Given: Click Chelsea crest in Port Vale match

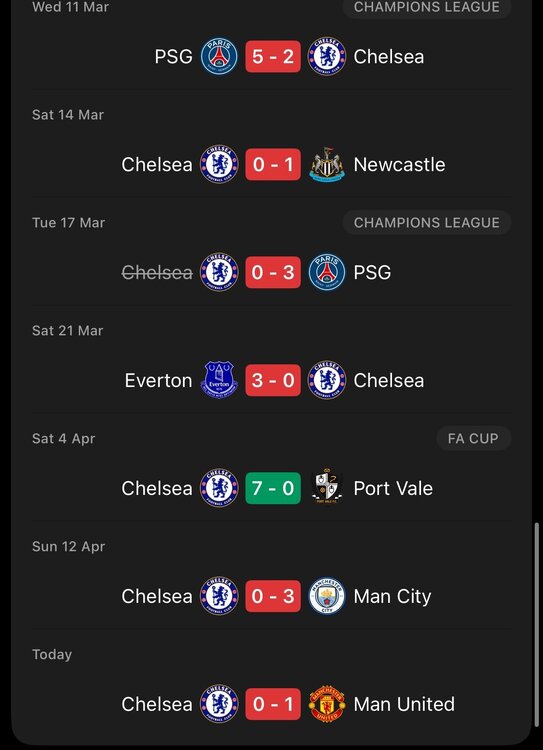Looking at the screenshot, I should pos(219,488).
